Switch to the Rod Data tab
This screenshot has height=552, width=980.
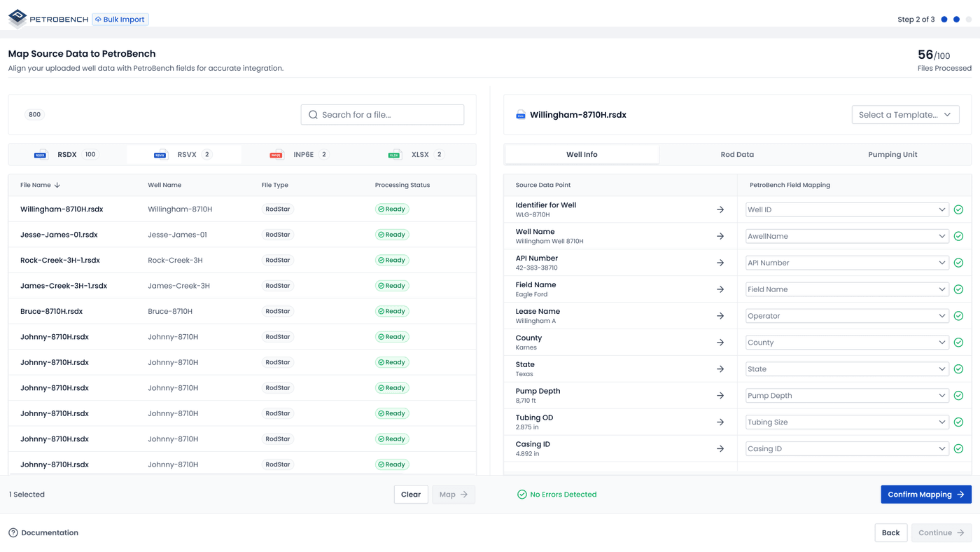pyautogui.click(x=737, y=154)
